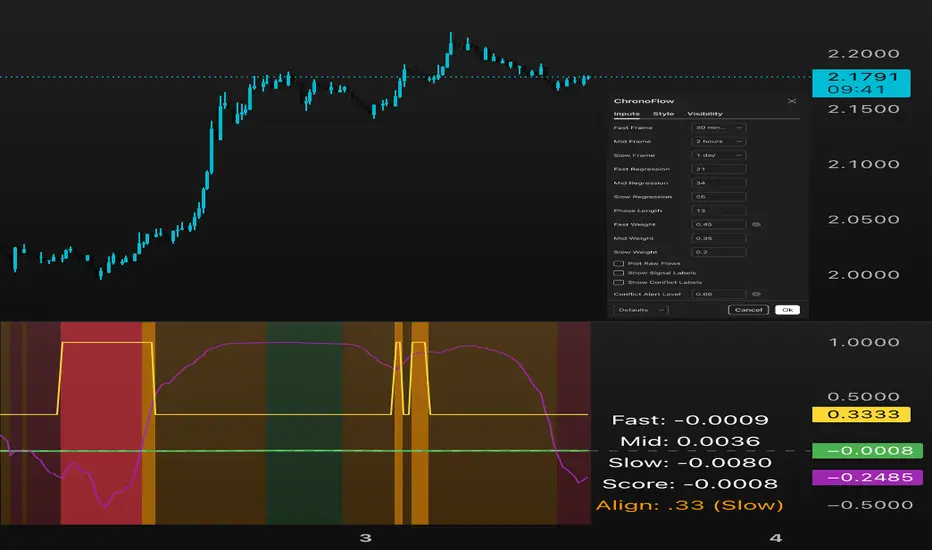
Task: Toggle Show Signal Labels checkbox
Action: click(619, 273)
